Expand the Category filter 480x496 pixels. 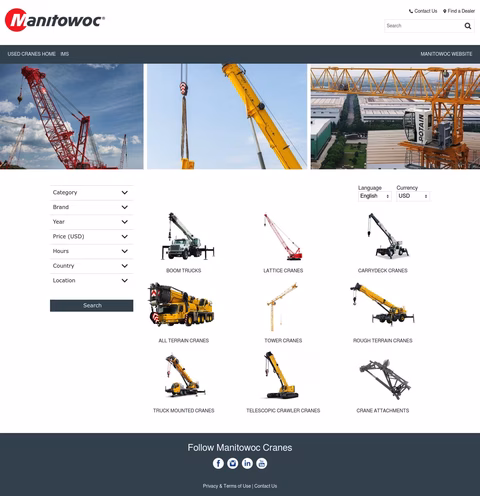91,193
